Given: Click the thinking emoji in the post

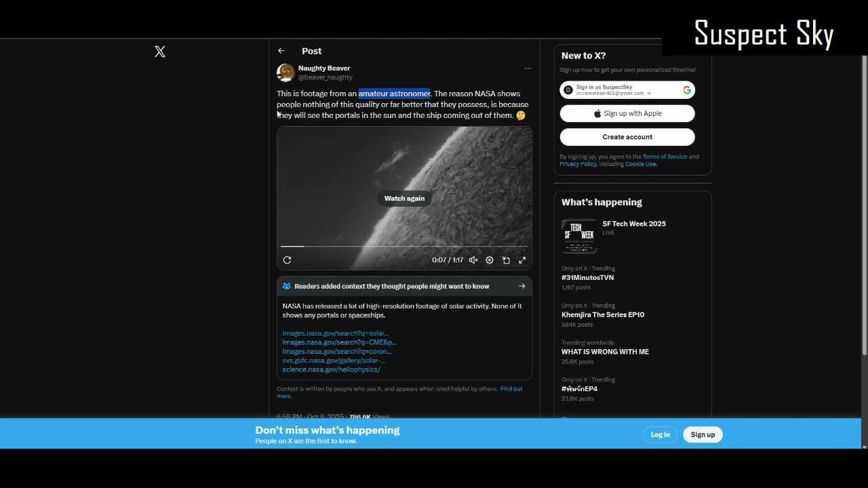Looking at the screenshot, I should point(521,115).
